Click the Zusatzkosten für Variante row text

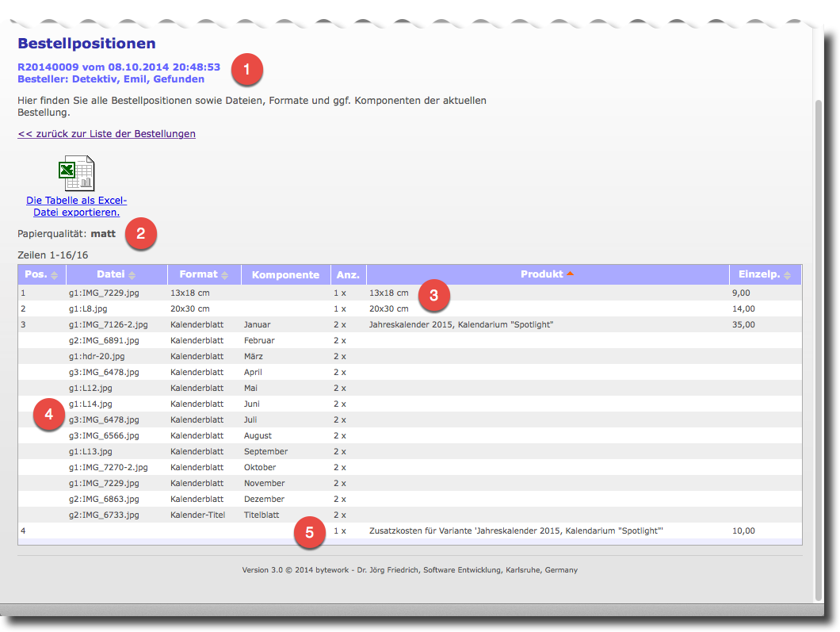515,530
